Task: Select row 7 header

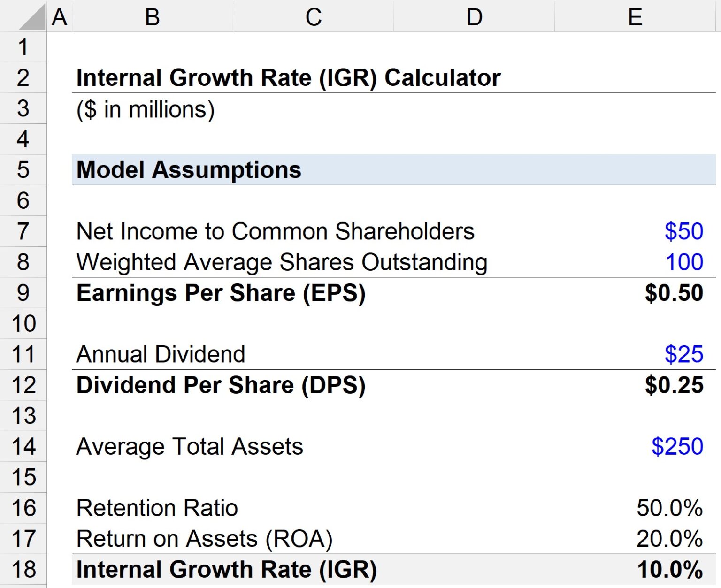Action: [23, 230]
